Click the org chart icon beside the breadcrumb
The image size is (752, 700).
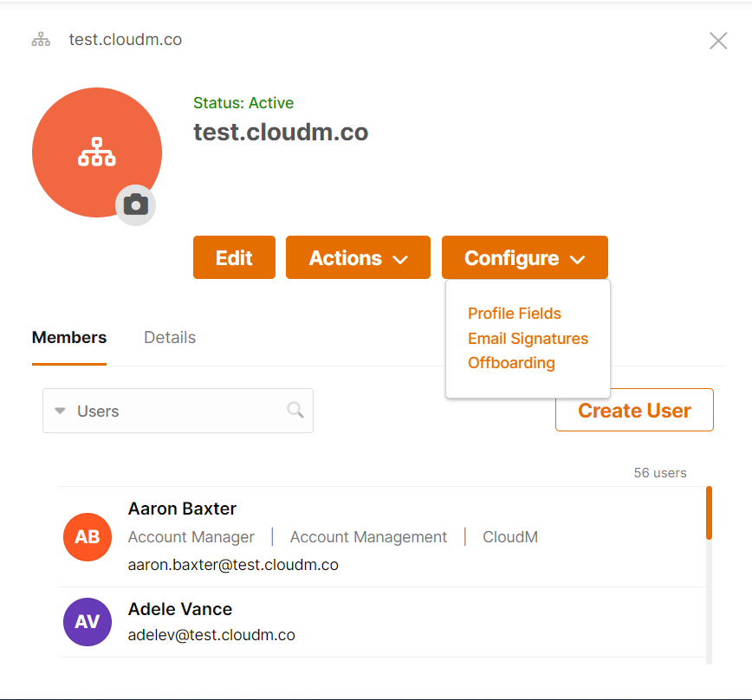point(41,39)
